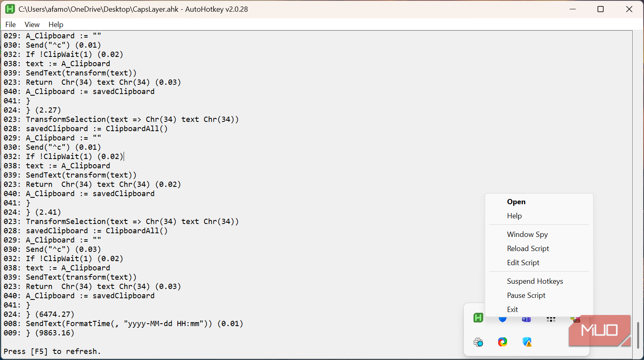Open the Help menu in the menu bar
The height and width of the screenshot is (360, 644).
(56, 25)
